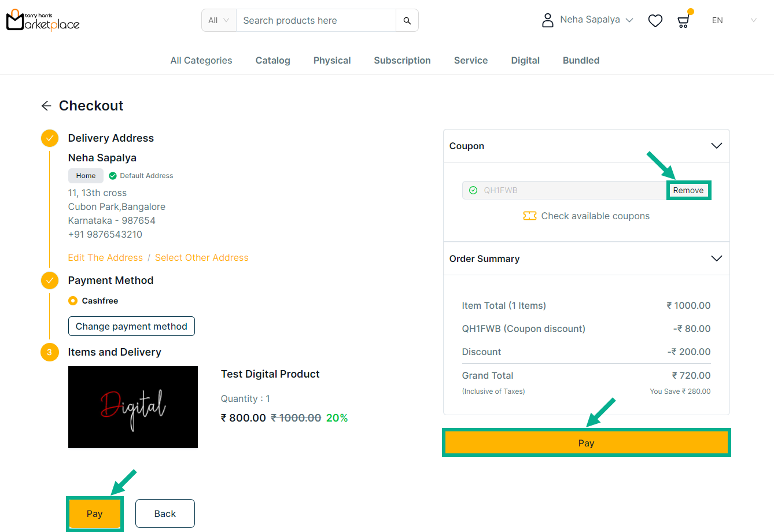Click the search magnifier icon
Screen dimensions: 774x532
point(407,21)
